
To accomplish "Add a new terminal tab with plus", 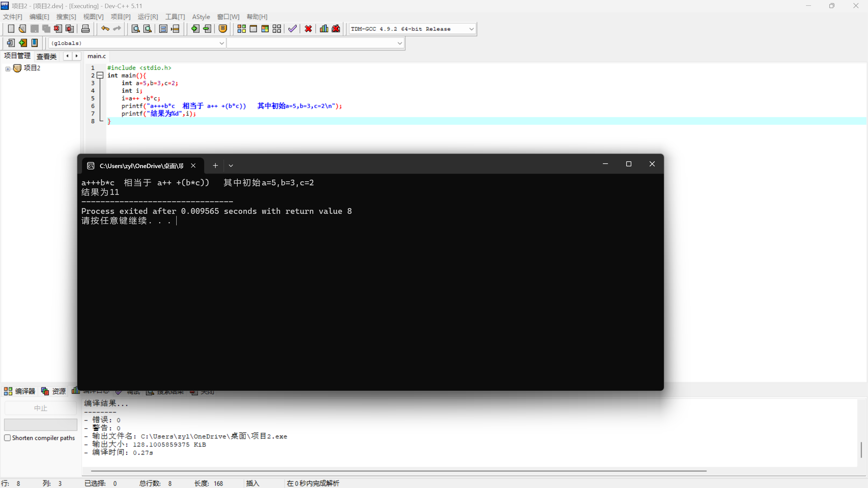I will click(215, 166).
